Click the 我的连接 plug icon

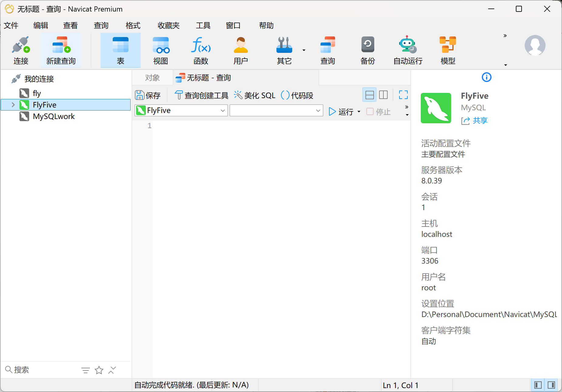(x=16, y=79)
